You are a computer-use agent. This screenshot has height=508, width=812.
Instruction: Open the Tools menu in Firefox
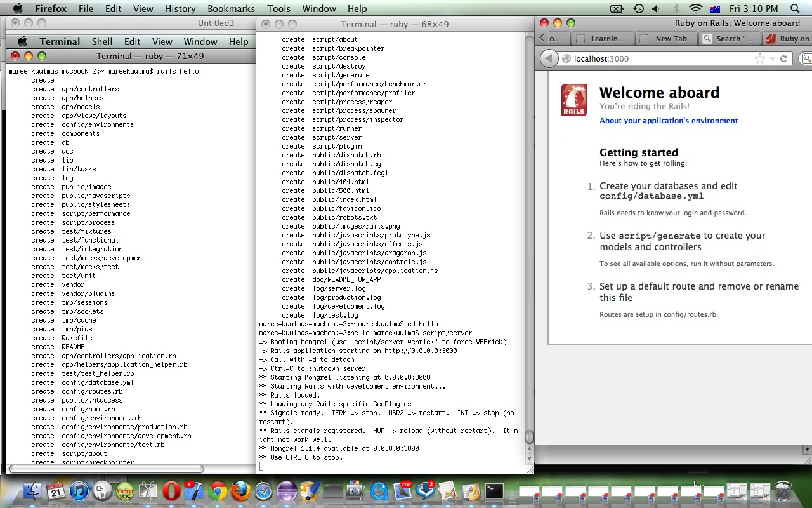coord(278,8)
